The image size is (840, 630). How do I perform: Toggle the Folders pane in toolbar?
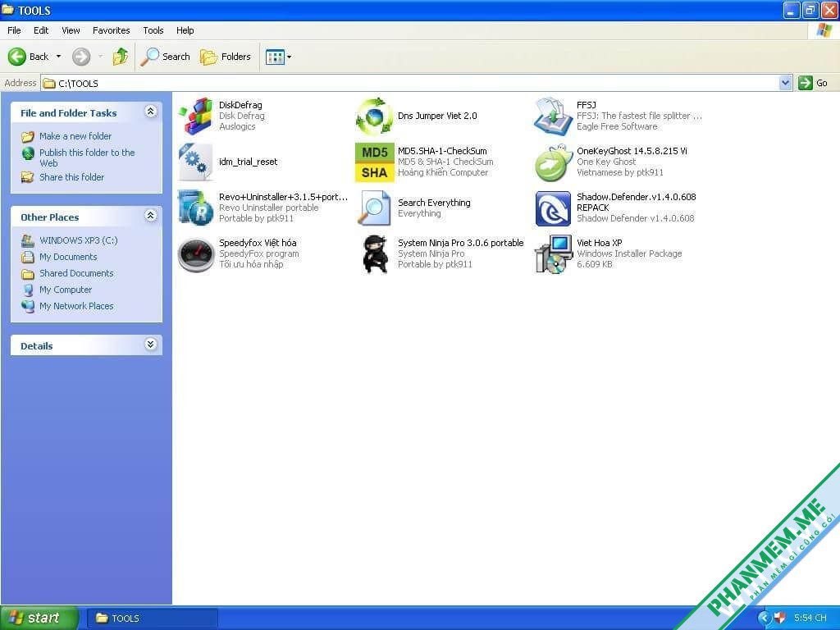(225, 57)
